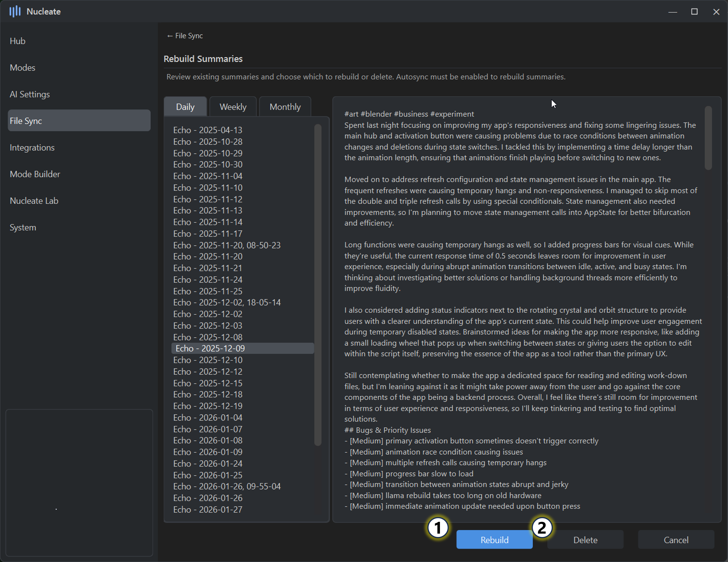
Task: Switch to the Weekly tab
Action: (x=233, y=107)
